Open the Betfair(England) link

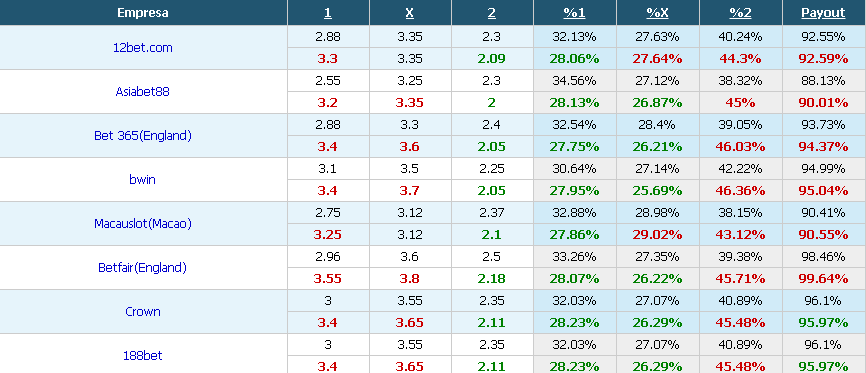tap(142, 268)
